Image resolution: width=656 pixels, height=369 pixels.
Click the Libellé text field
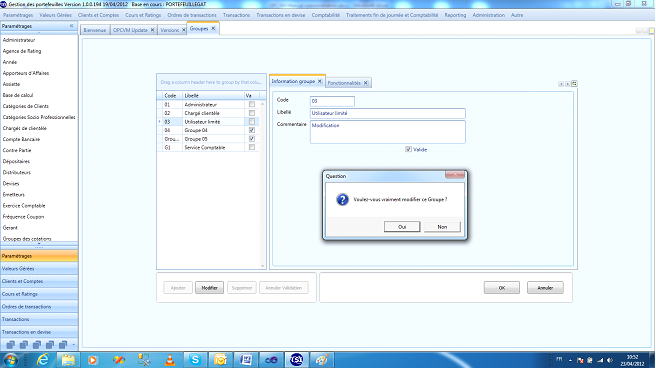tap(387, 113)
